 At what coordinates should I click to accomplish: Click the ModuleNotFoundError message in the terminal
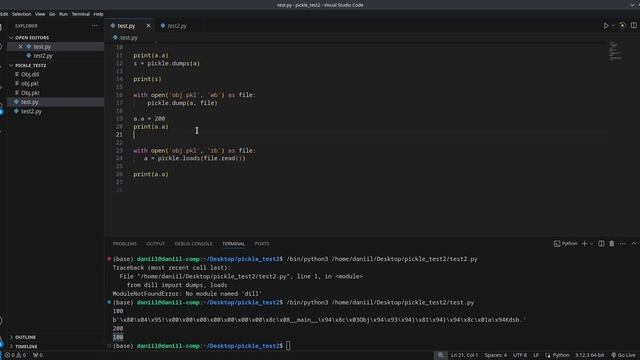pos(187,294)
